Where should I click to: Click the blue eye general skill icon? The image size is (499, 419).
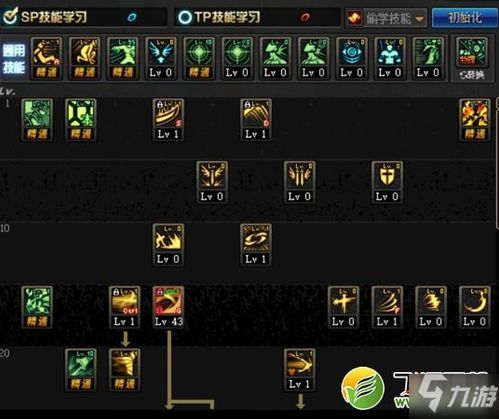[352, 58]
